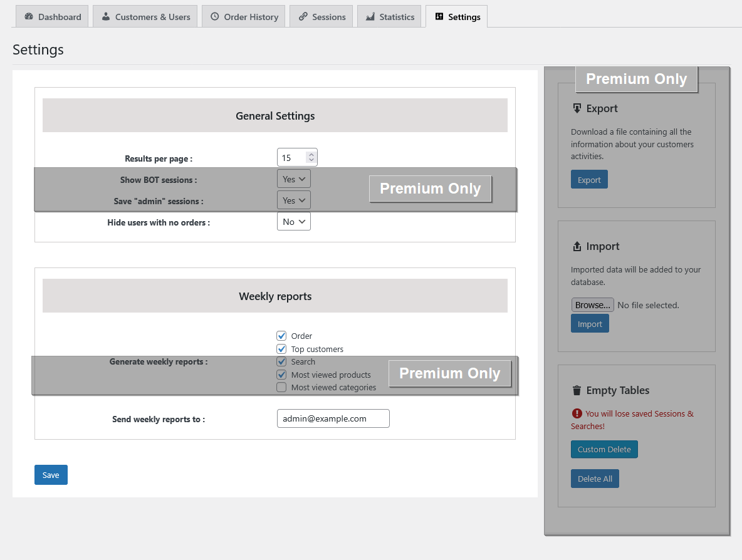Viewport: 742px width, 560px height.
Task: Click the Import upload icon
Action: click(577, 246)
